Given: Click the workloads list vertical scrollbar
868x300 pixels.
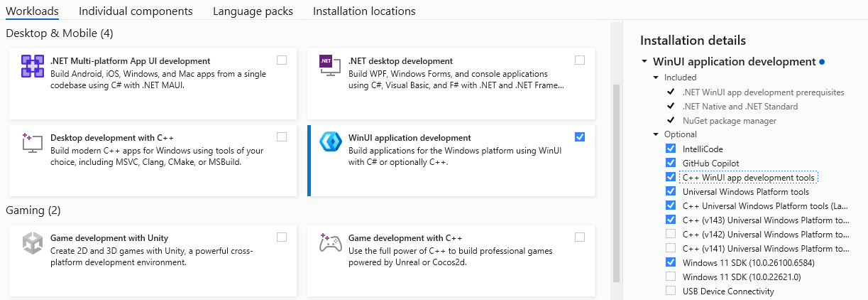Looking at the screenshot, I should [616, 142].
